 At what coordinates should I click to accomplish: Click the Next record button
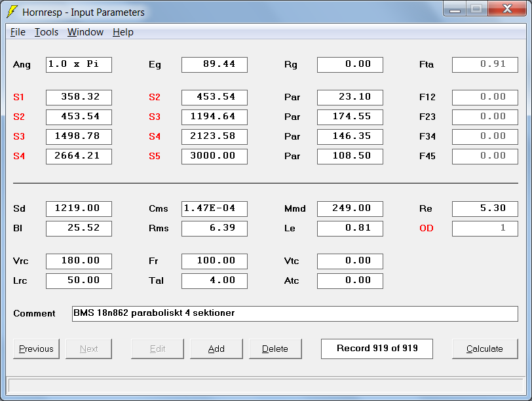tap(88, 349)
